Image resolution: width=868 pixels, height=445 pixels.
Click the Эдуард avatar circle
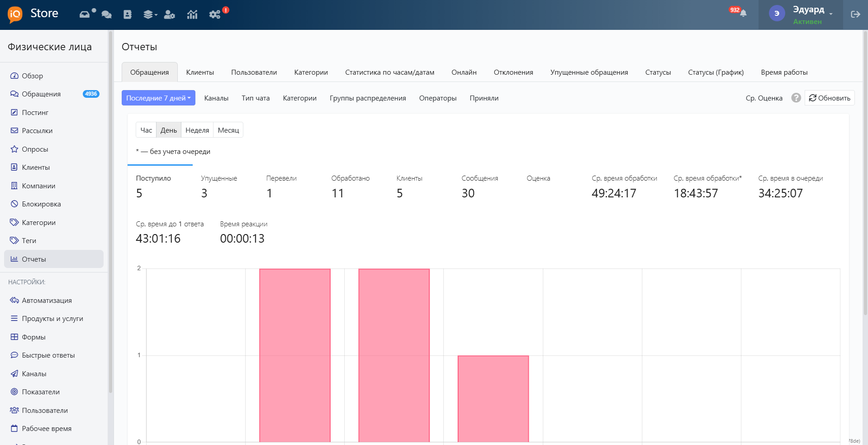(777, 14)
